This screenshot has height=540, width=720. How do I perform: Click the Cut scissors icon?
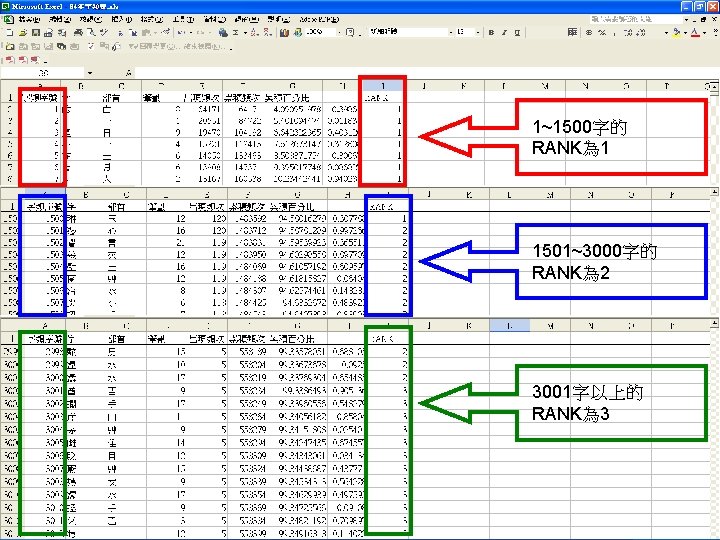click(120, 33)
